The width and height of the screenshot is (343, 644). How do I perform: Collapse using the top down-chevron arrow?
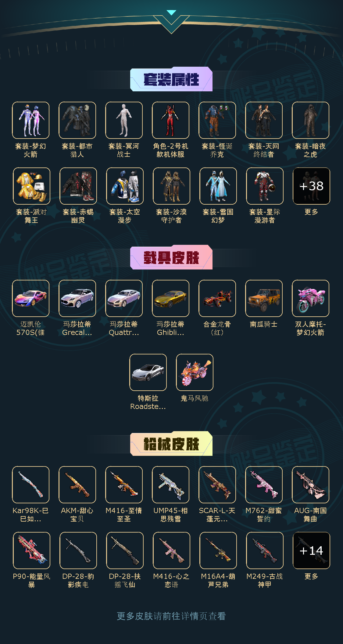tap(171, 21)
